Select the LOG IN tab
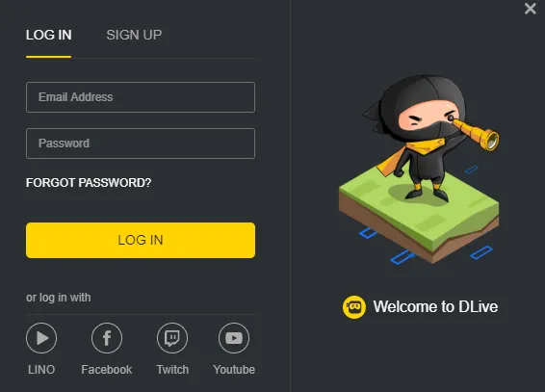The height and width of the screenshot is (392, 545). point(49,35)
